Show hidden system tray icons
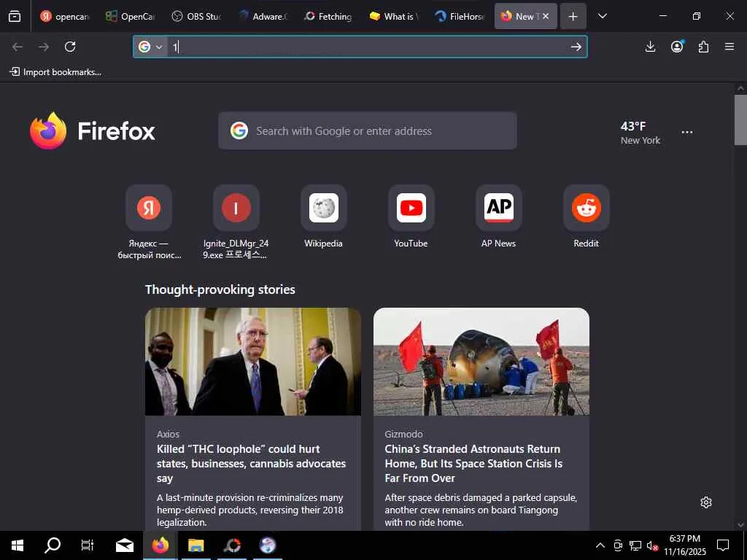Screen dimensions: 747x560 click(600, 545)
